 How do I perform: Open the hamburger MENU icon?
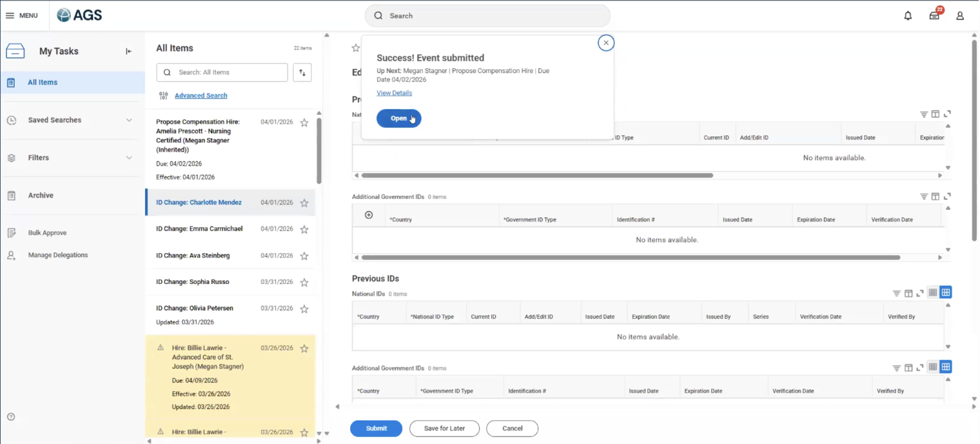point(10,15)
